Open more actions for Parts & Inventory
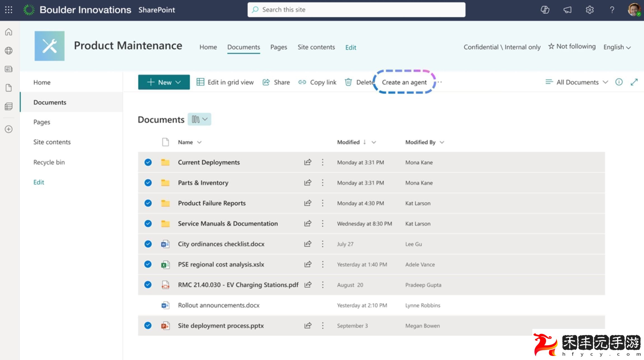The image size is (644, 360). [x=322, y=183]
